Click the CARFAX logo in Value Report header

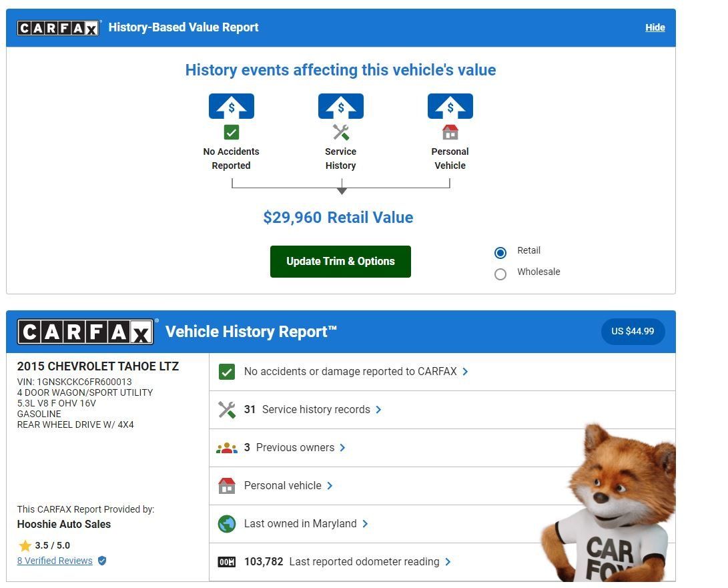pos(58,28)
